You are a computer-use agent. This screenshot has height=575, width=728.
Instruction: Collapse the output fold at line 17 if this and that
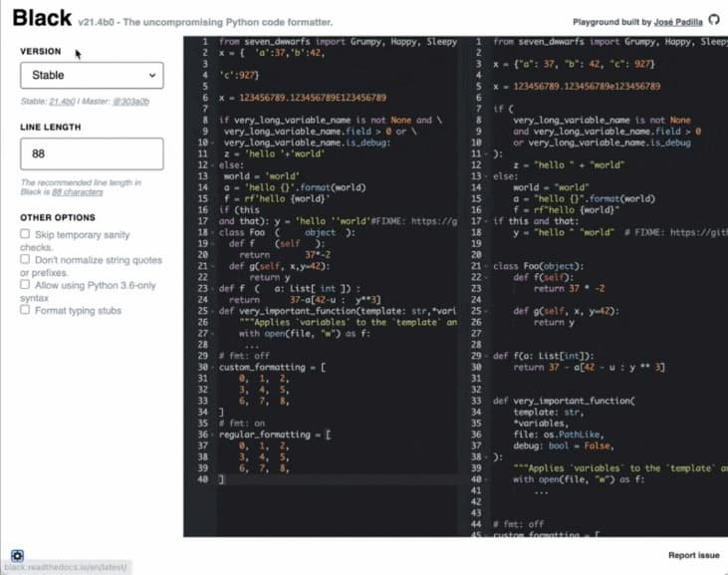pyautogui.click(x=487, y=221)
